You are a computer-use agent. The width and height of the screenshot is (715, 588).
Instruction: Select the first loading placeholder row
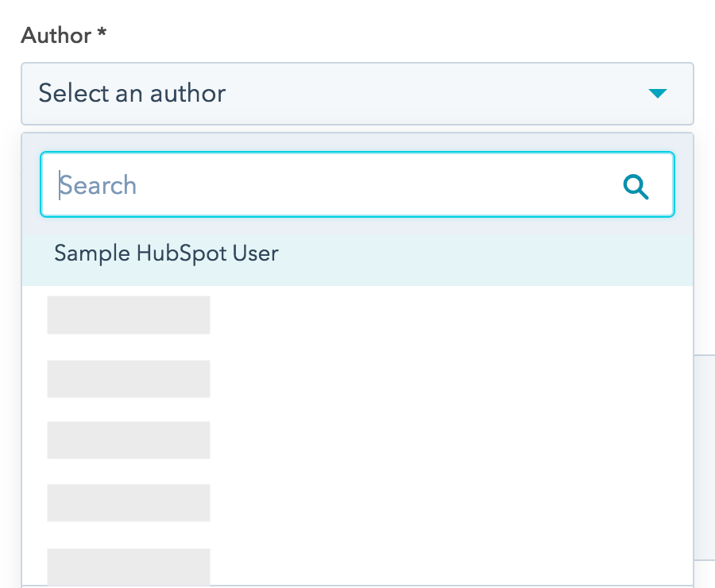(x=129, y=315)
